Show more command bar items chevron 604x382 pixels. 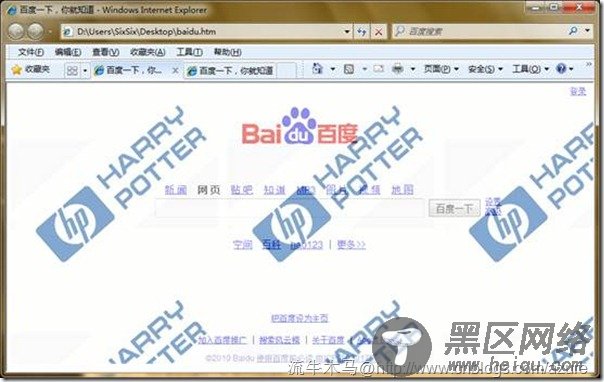click(589, 64)
